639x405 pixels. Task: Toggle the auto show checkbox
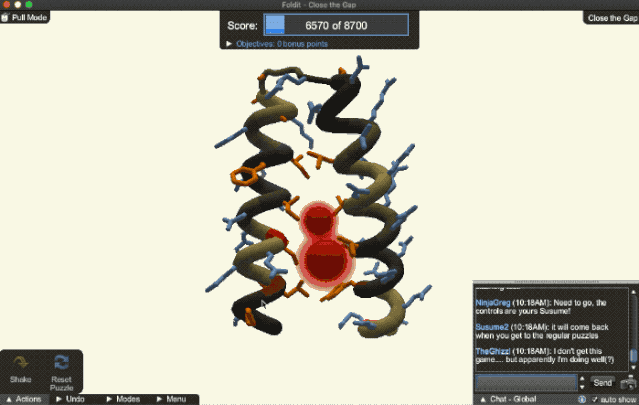(x=594, y=399)
